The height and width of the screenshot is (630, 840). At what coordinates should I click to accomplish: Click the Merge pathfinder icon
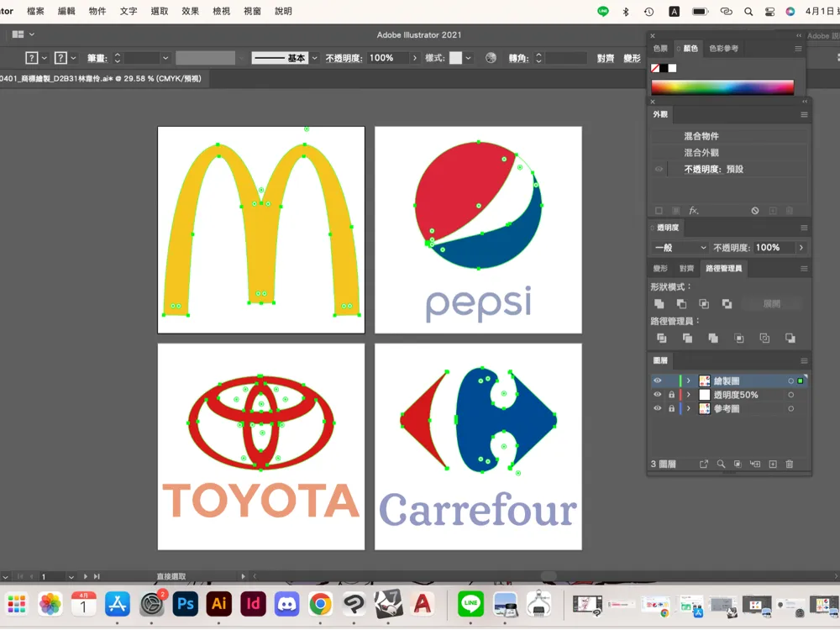[713, 338]
